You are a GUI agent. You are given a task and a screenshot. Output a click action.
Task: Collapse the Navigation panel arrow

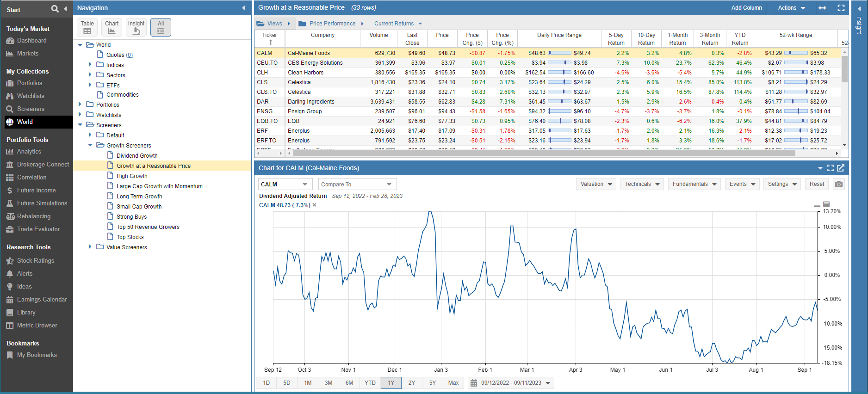tap(243, 8)
